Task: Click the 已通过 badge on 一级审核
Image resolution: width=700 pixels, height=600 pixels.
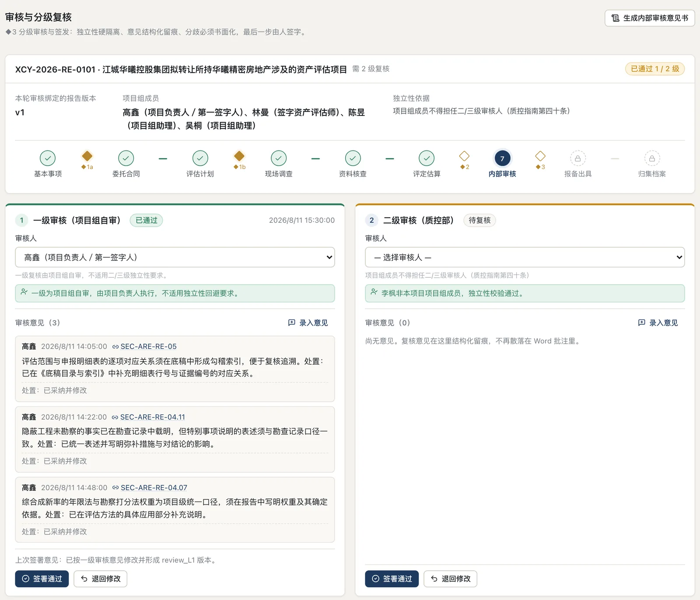Action: pyautogui.click(x=146, y=221)
